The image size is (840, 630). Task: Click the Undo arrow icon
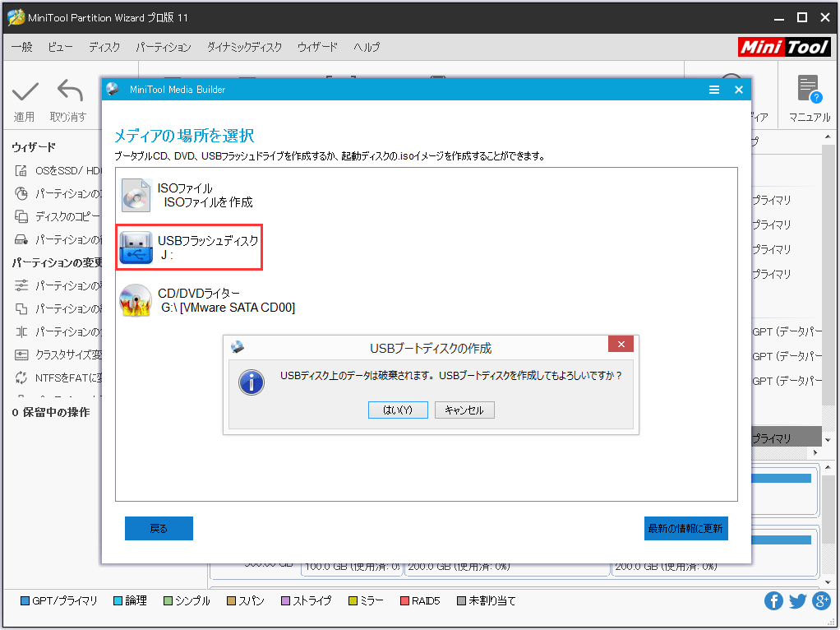click(x=70, y=90)
